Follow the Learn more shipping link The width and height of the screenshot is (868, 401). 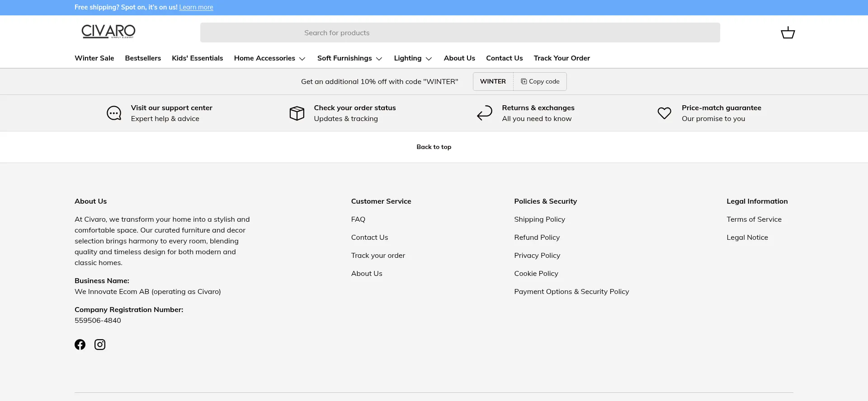click(x=196, y=7)
